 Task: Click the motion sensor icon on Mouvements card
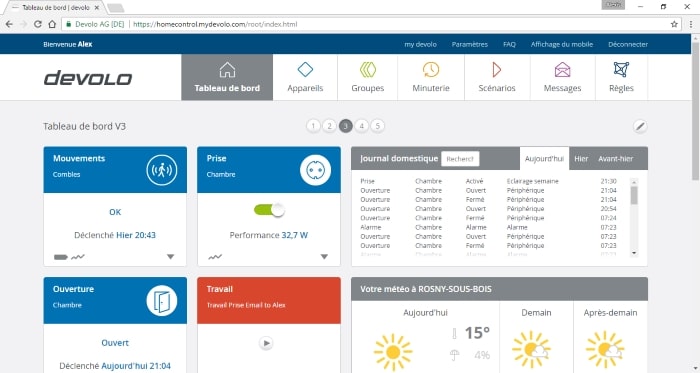coord(162,170)
